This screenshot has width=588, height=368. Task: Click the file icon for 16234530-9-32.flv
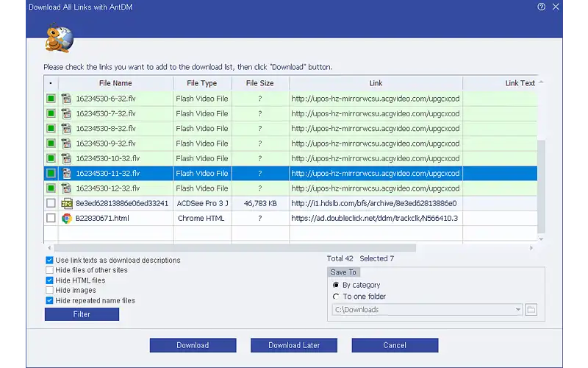pos(66,144)
